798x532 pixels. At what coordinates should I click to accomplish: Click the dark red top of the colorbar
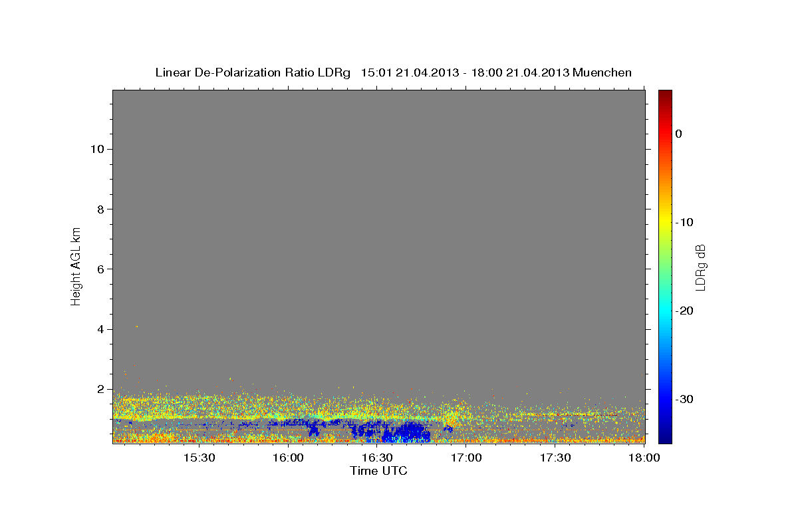click(x=665, y=94)
